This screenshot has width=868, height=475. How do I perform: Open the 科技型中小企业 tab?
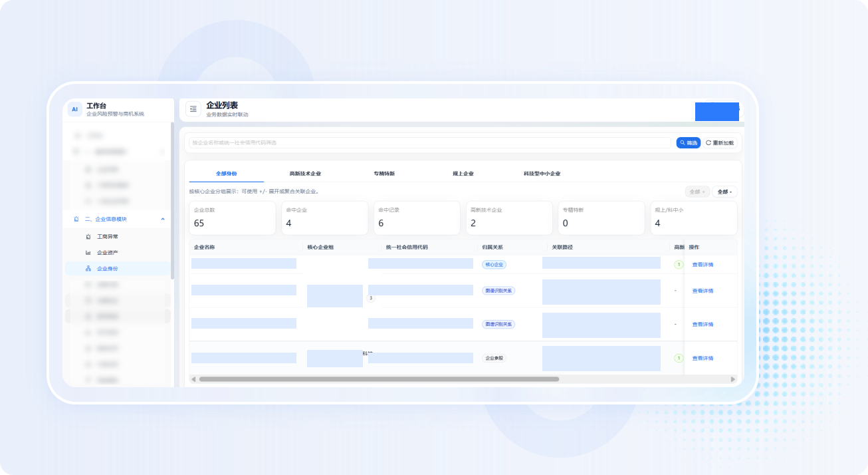click(x=542, y=174)
